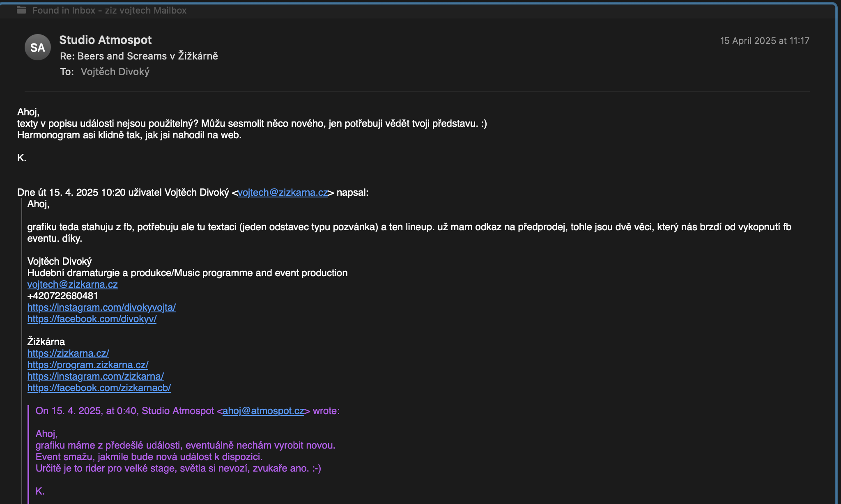The image size is (841, 504).
Task: Click the purple 'grafiku máme z předešlé' line
Action: [x=186, y=445]
